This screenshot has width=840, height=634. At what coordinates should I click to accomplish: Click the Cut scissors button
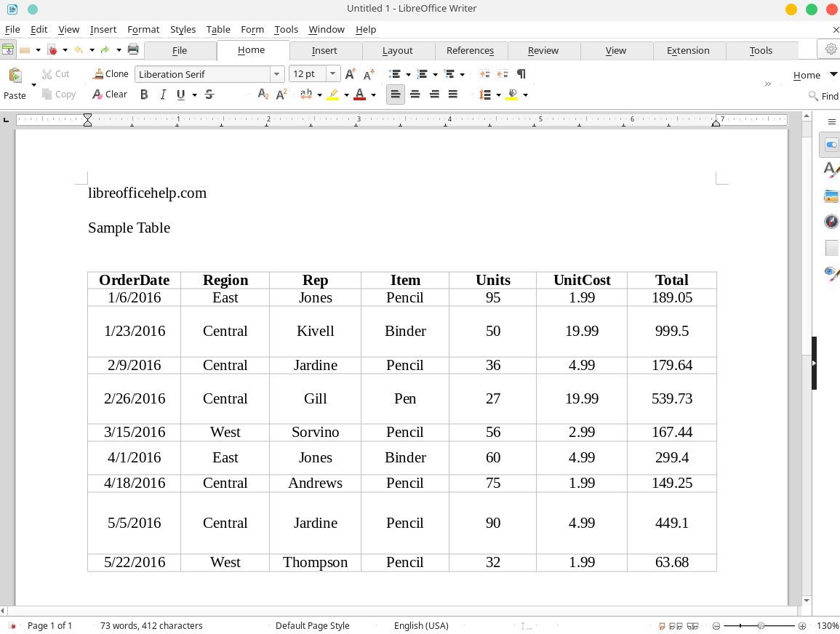(x=56, y=74)
